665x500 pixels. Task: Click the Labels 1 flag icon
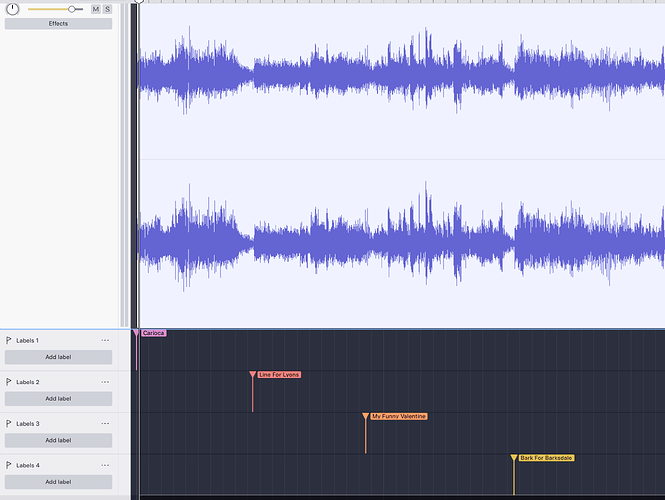[x=8, y=340]
